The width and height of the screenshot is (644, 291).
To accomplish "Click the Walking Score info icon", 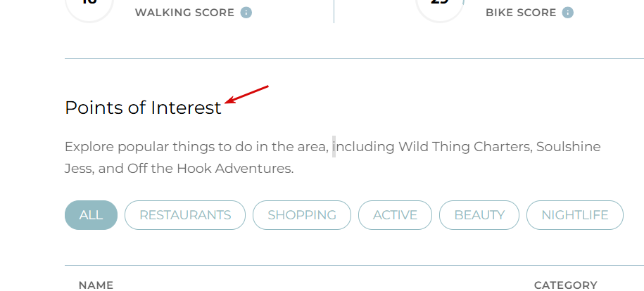I will point(246,13).
